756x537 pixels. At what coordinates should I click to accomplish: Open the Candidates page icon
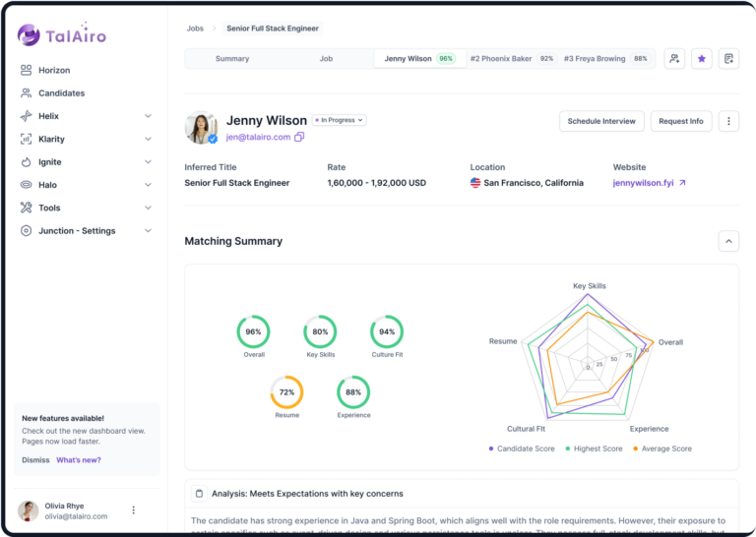26,93
